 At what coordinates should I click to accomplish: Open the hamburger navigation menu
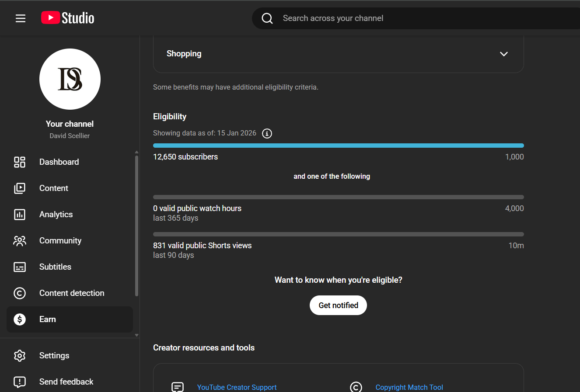pos(21,18)
